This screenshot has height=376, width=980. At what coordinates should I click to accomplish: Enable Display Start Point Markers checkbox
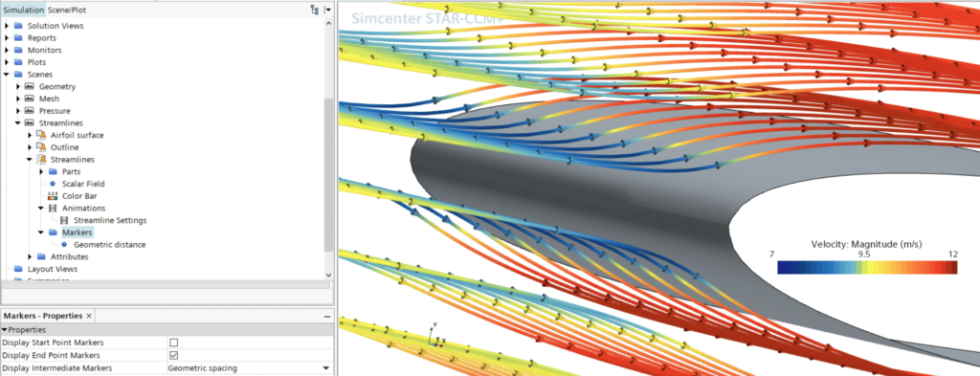click(174, 343)
